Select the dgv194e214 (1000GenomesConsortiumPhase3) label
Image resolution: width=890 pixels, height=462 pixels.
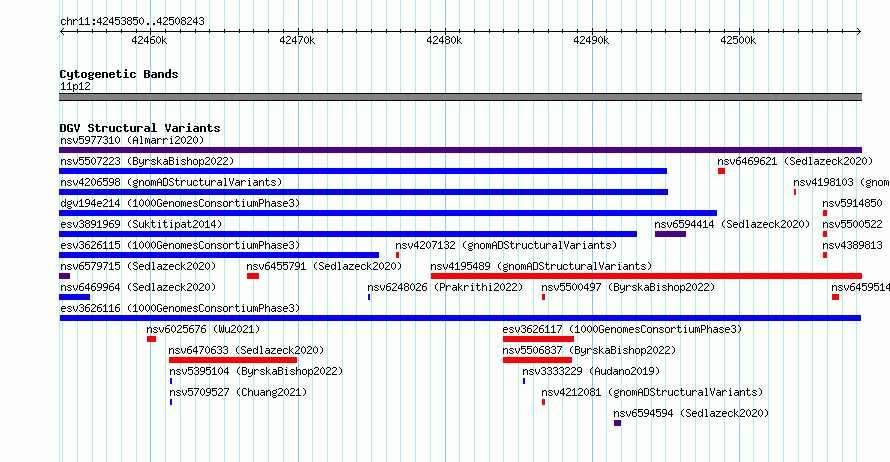click(180, 203)
